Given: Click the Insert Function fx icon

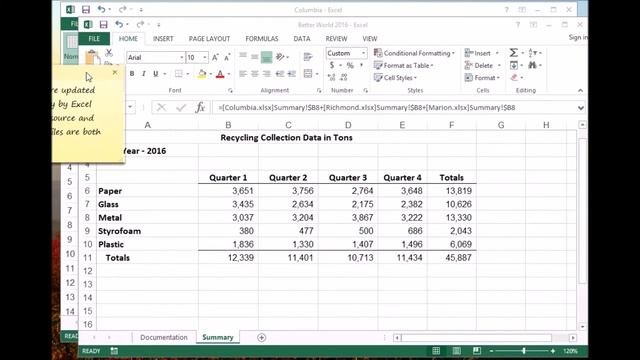Looking at the screenshot, I should (x=200, y=107).
